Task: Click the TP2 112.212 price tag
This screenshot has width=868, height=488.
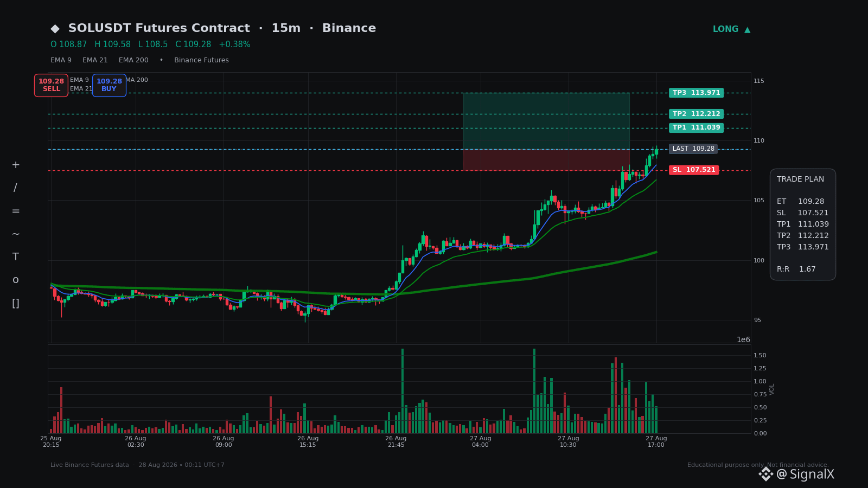Action: pyautogui.click(x=696, y=114)
